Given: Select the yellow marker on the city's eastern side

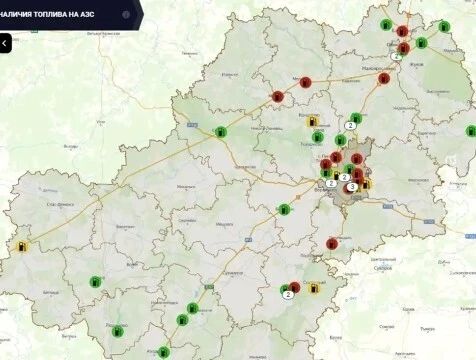Looking at the screenshot, I should pyautogui.click(x=366, y=184).
